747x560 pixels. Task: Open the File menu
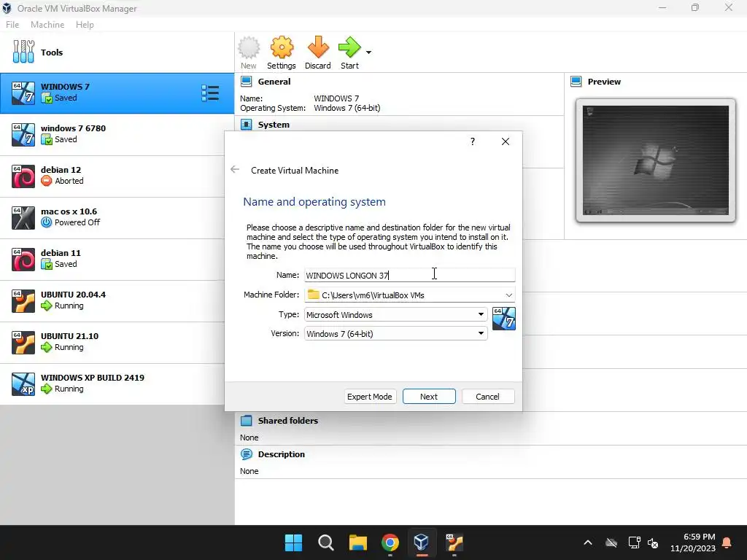(12, 25)
